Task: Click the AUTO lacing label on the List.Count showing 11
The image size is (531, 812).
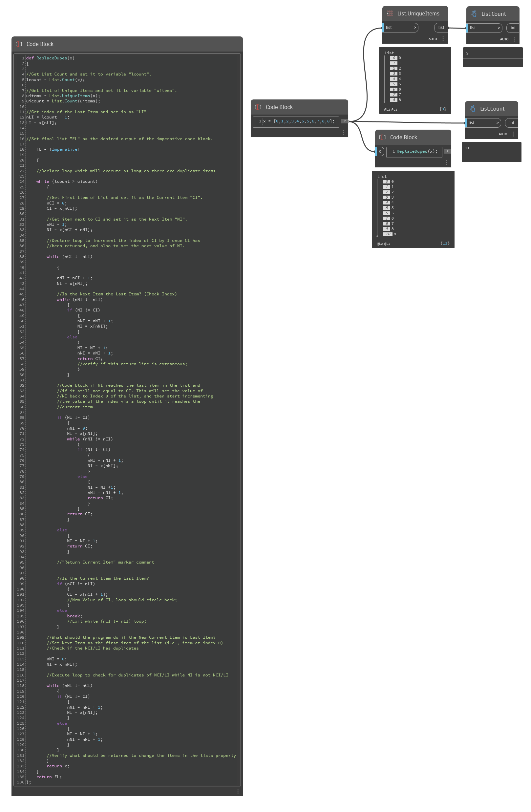Action: [x=503, y=134]
